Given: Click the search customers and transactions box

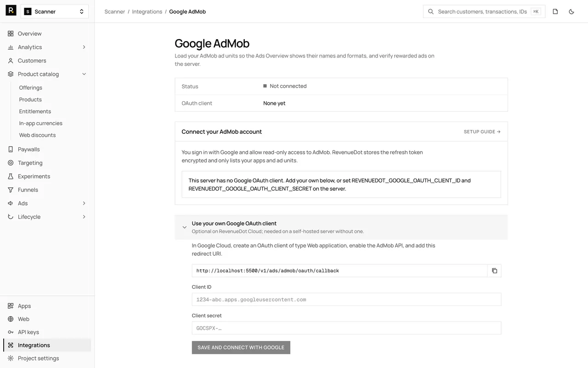Looking at the screenshot, I should 484,11.
